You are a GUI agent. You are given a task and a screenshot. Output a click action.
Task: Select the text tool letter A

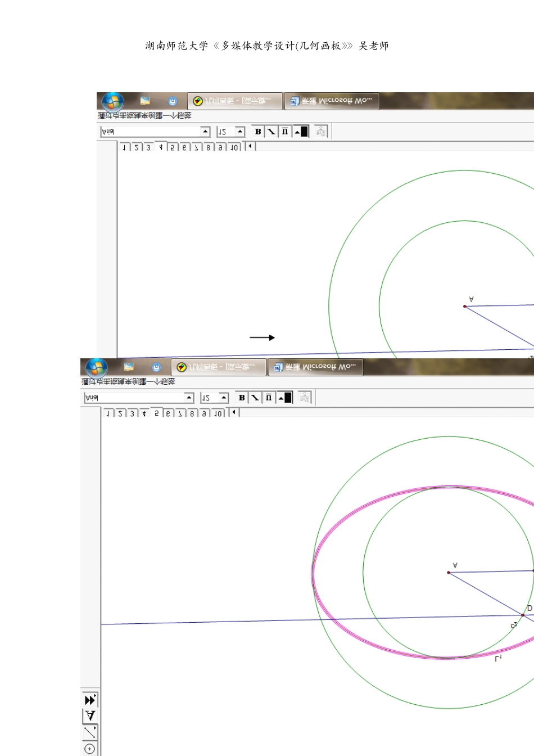click(90, 716)
